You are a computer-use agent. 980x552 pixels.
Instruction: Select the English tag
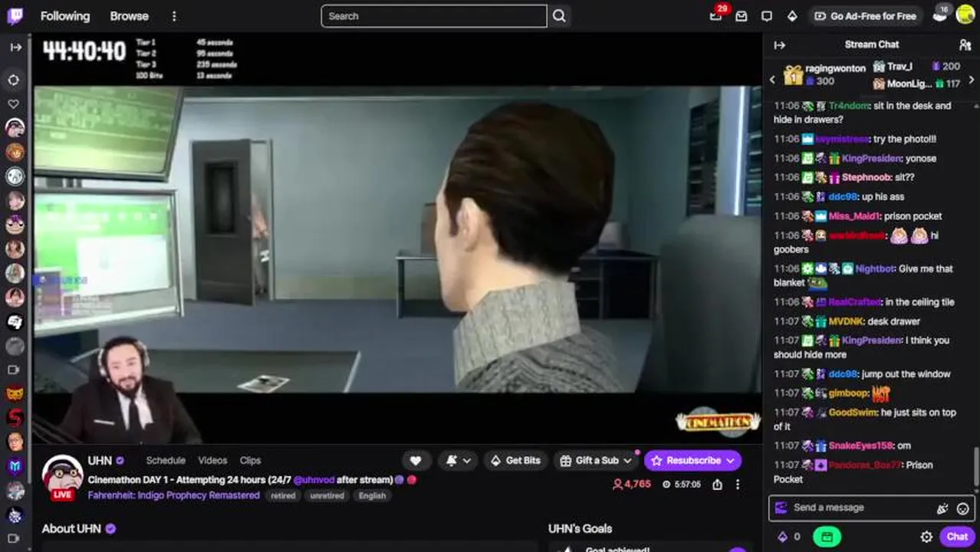point(373,496)
